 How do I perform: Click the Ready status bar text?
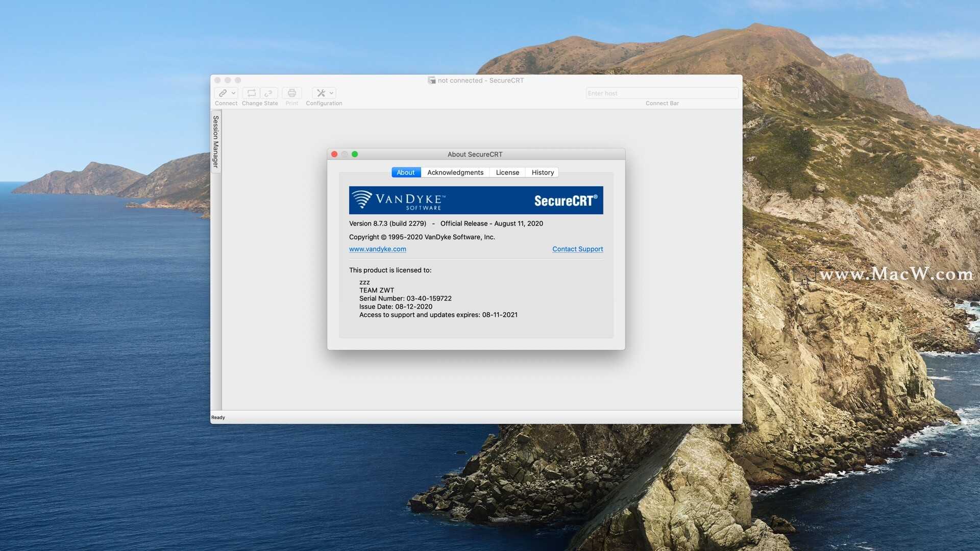coord(218,417)
